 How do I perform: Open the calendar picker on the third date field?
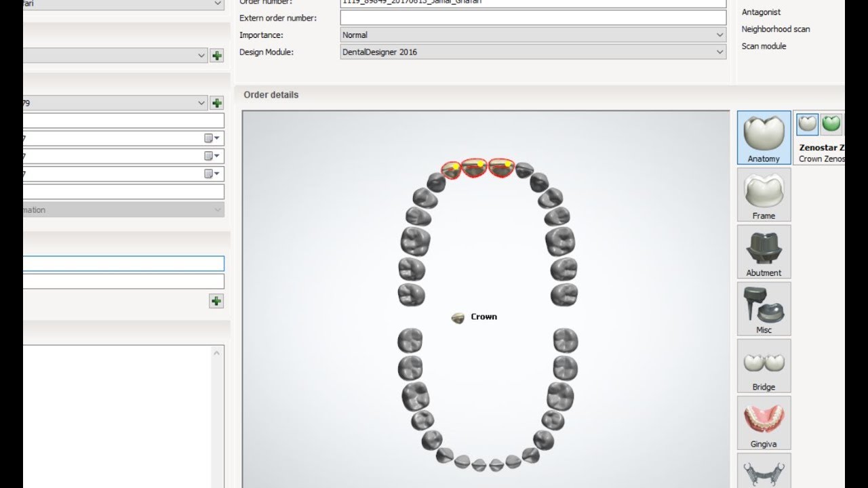(212, 174)
